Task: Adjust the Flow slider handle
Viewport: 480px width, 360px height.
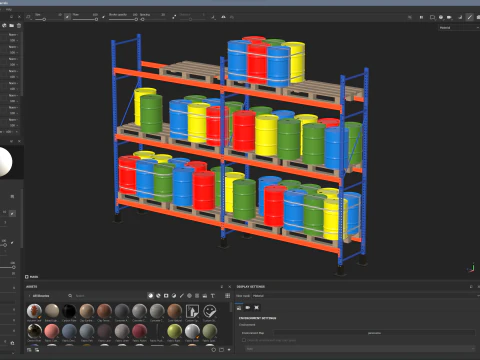Action: 96,20
